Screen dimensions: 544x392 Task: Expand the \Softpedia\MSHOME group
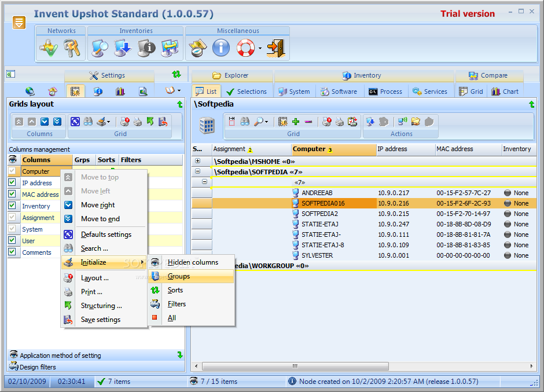click(197, 161)
